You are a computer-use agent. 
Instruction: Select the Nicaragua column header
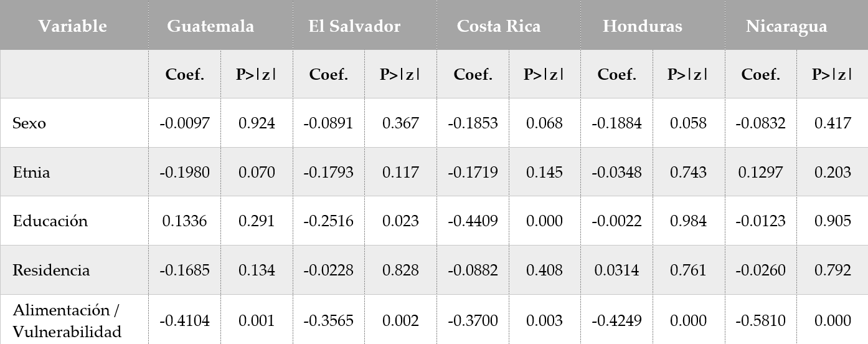[786, 26]
